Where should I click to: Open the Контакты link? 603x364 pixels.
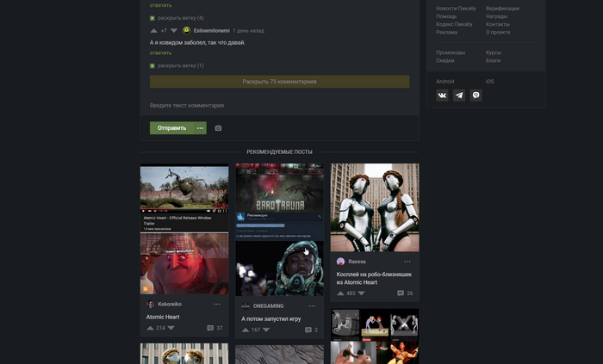click(x=498, y=24)
